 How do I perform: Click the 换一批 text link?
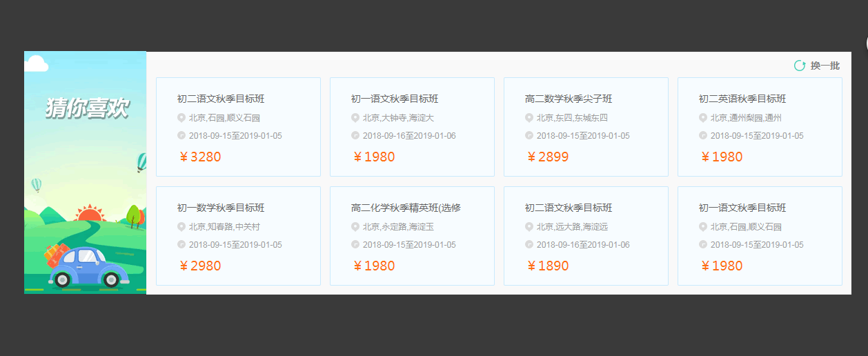point(825,66)
